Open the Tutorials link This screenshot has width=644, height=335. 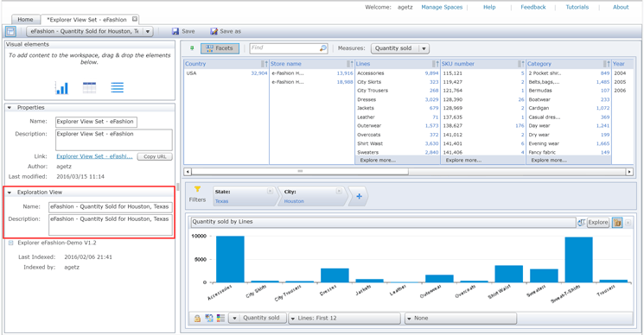577,7
